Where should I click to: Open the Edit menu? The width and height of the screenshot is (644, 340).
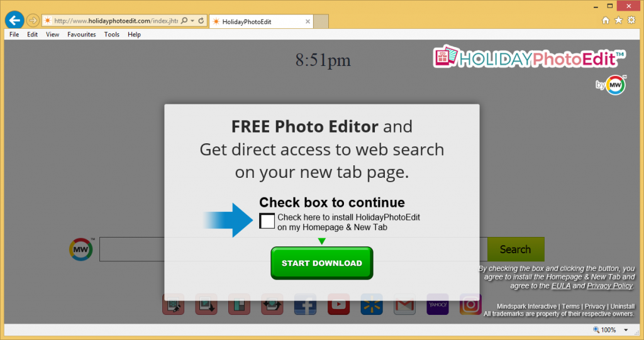pyautogui.click(x=33, y=35)
